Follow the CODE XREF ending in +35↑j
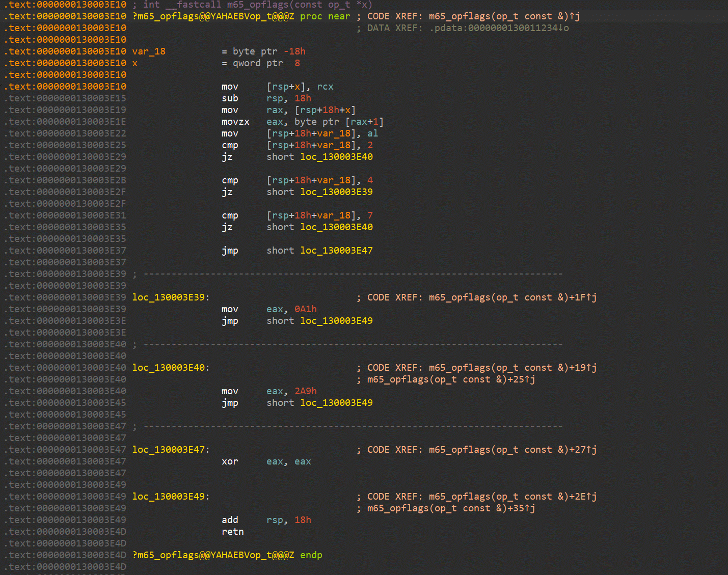 [451, 508]
